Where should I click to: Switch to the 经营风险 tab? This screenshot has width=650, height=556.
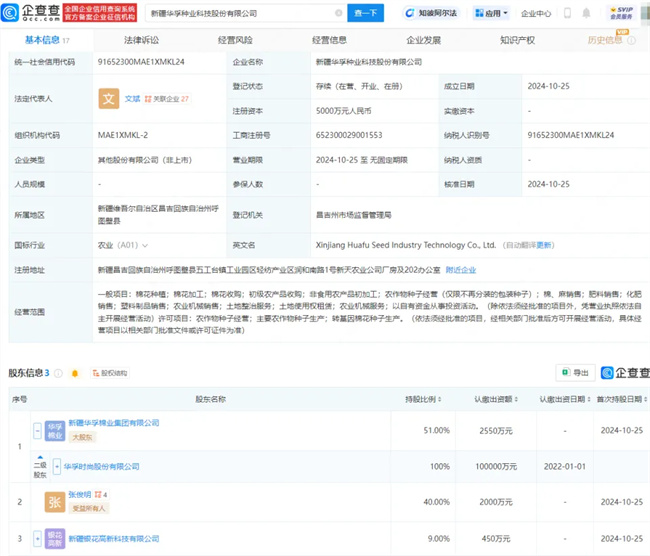tap(234, 40)
